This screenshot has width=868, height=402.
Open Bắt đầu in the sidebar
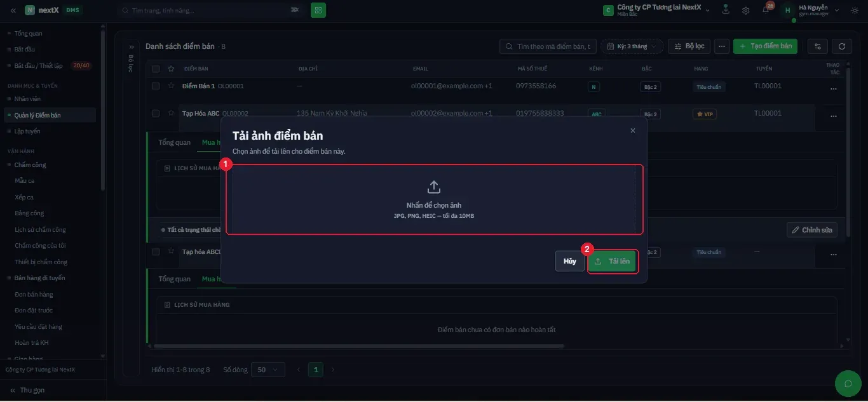(x=24, y=49)
